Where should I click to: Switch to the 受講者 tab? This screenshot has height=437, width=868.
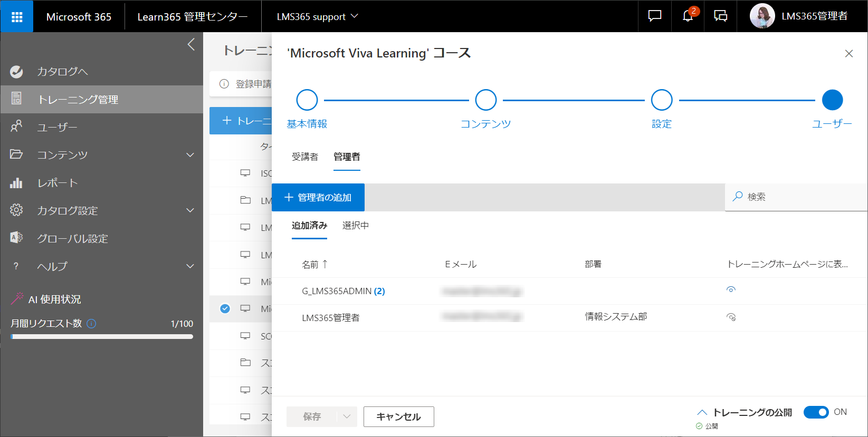305,157
